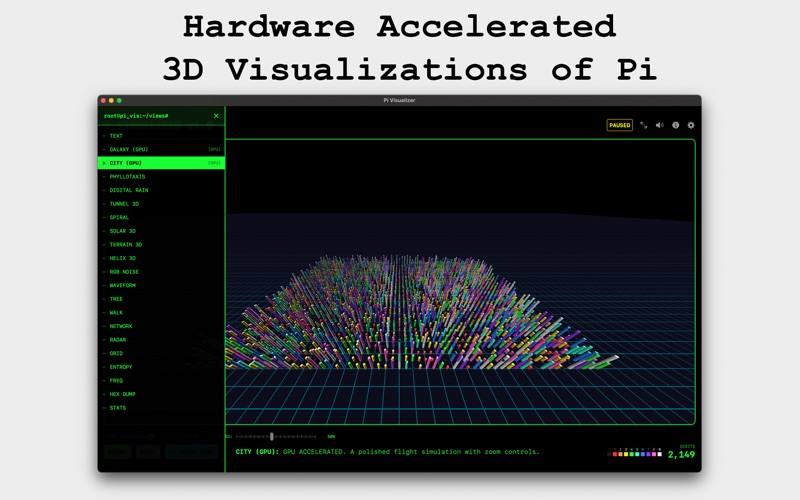Select the DIGITAL RAIN view
Screen dimensions: 800x500
161,190
